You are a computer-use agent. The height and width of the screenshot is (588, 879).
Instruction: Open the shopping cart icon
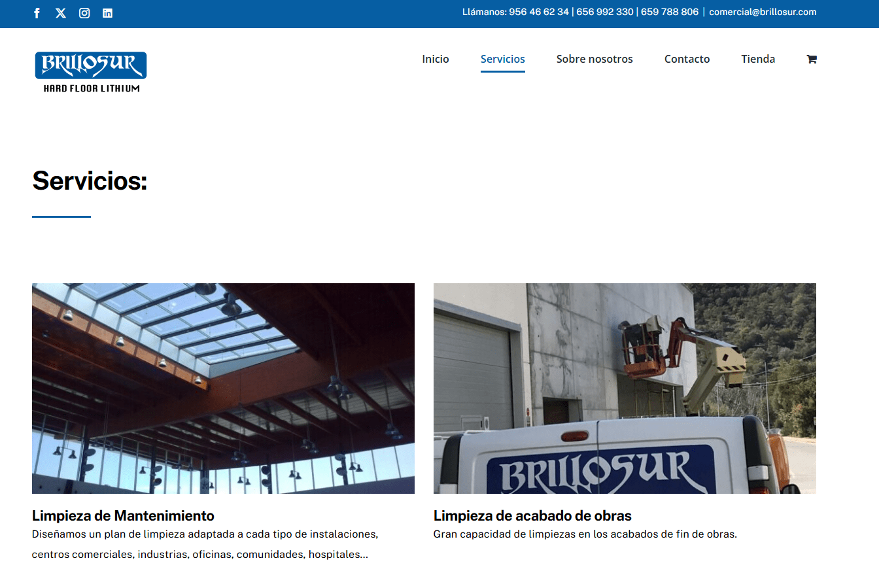tap(811, 59)
